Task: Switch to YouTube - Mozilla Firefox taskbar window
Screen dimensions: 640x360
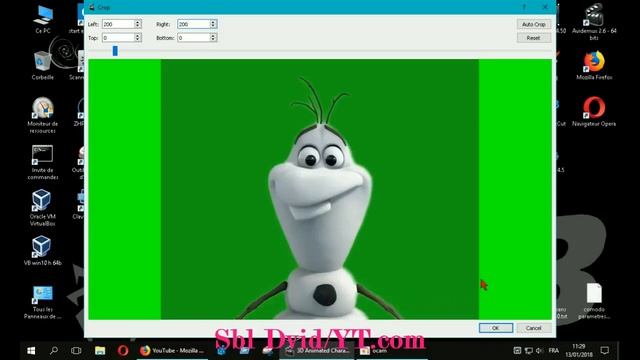Action: 172,351
